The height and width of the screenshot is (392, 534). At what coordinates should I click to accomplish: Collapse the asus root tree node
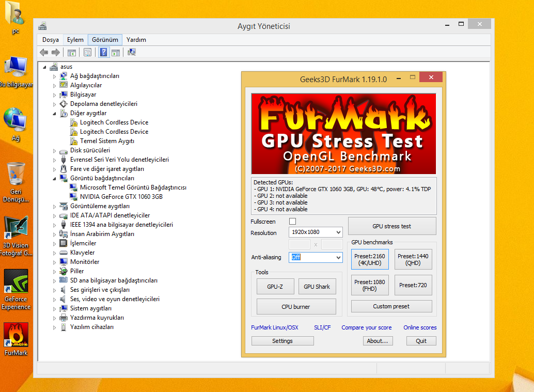pos(44,68)
